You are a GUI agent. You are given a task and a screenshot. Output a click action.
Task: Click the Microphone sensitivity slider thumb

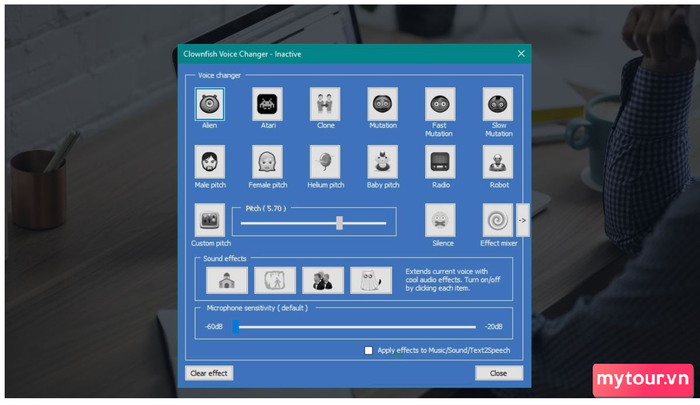(236, 327)
